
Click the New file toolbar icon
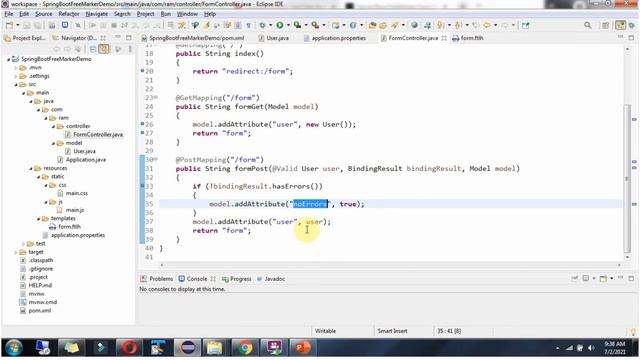9,25
